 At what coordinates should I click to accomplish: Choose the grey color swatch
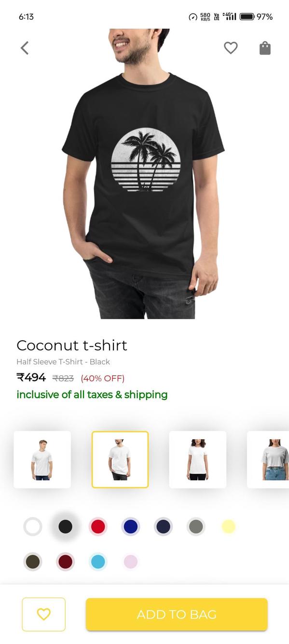(196, 526)
